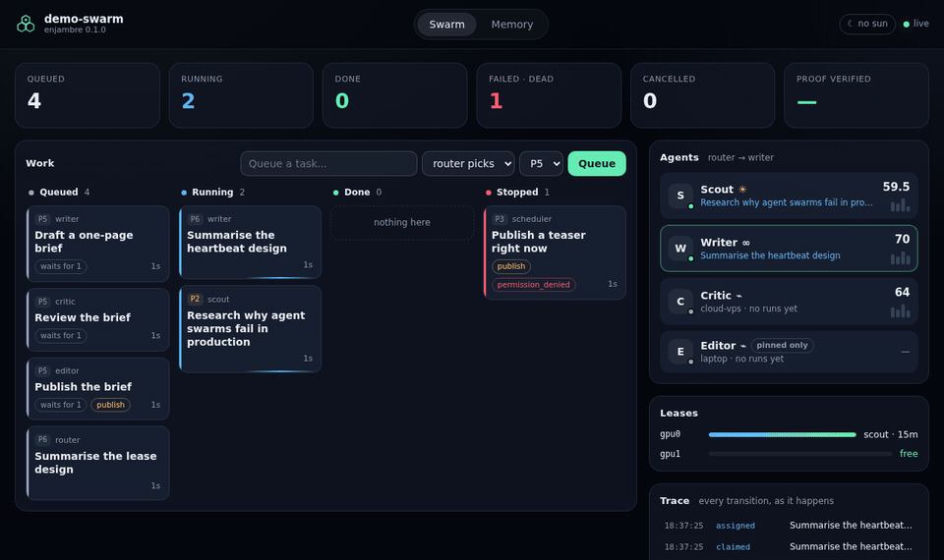Open the Draft a one-page brief task card

point(98,244)
